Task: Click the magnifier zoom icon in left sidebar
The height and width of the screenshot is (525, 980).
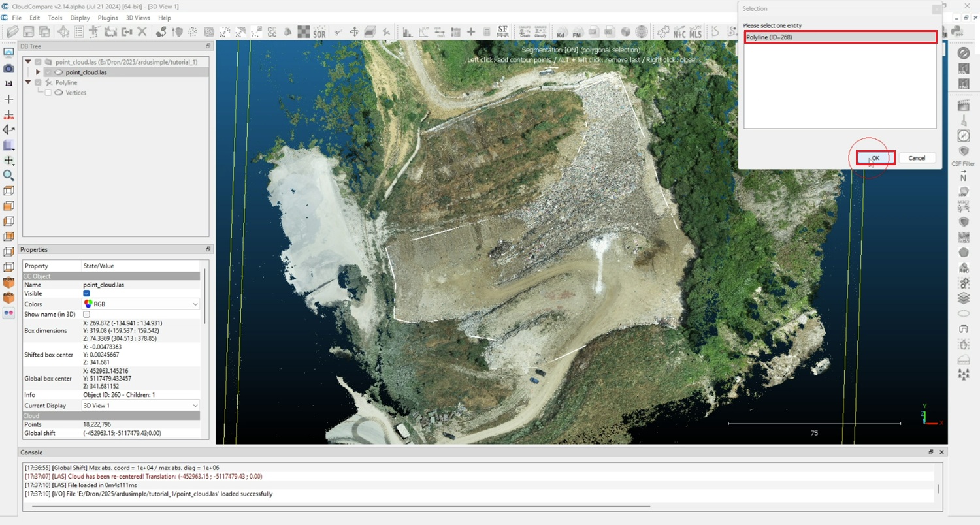Action: point(8,175)
